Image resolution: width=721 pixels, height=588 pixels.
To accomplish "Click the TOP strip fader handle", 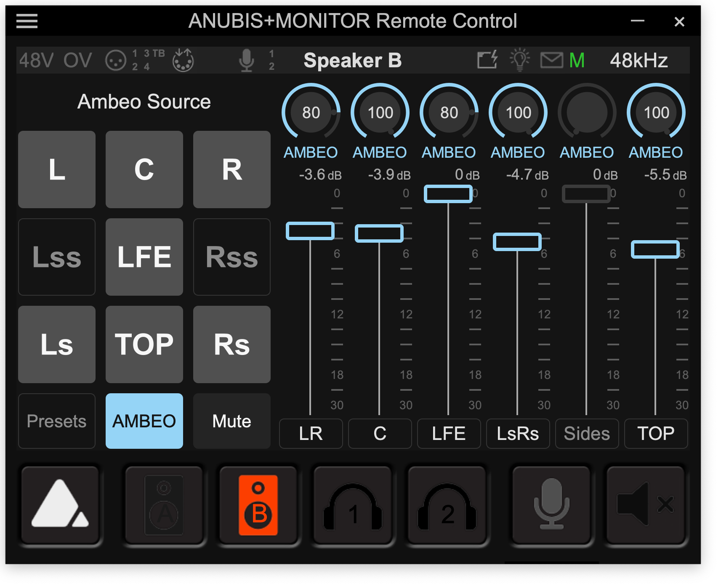I will point(655,249).
